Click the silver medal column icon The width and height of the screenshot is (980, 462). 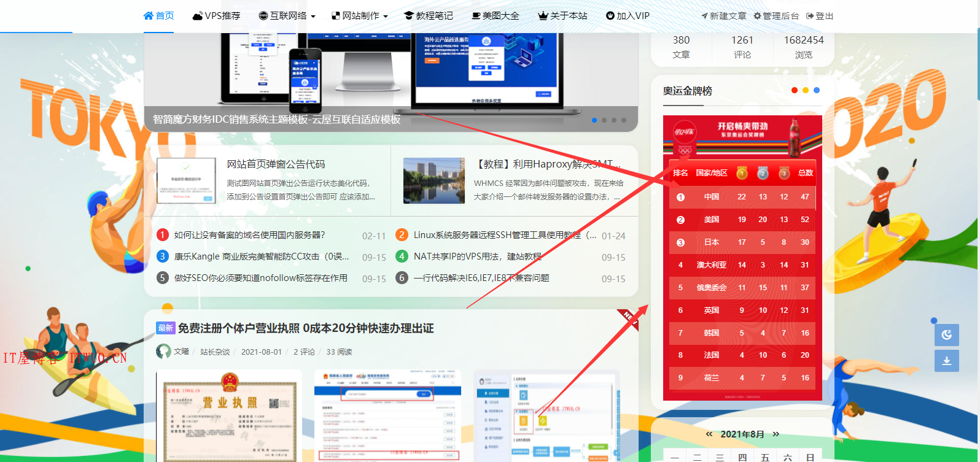(x=763, y=173)
